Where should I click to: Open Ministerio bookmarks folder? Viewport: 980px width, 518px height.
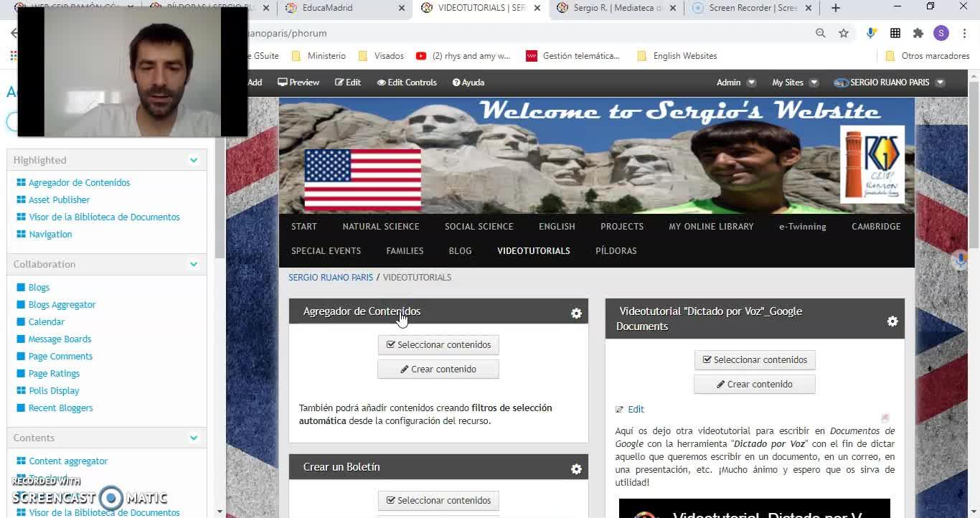pyautogui.click(x=319, y=56)
